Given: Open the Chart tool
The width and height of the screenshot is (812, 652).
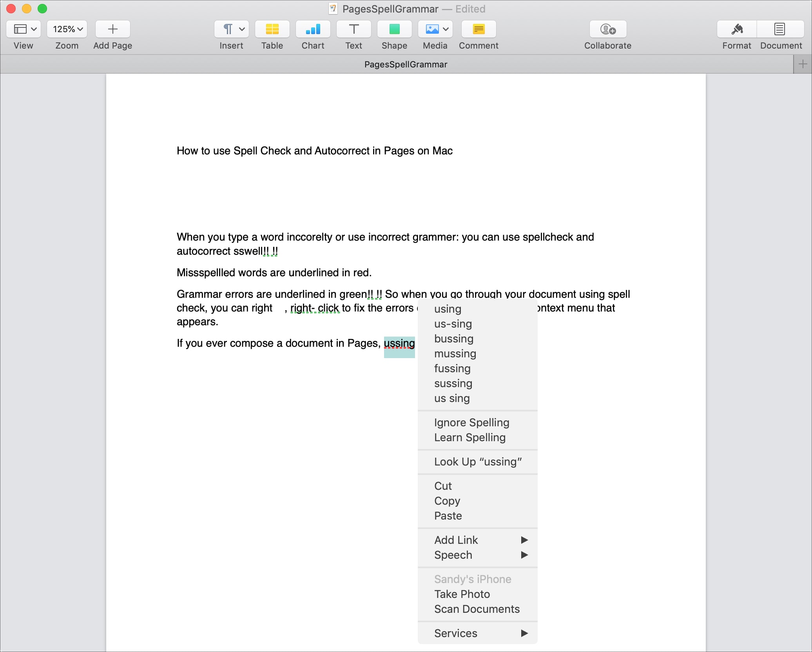Looking at the screenshot, I should click(x=313, y=29).
